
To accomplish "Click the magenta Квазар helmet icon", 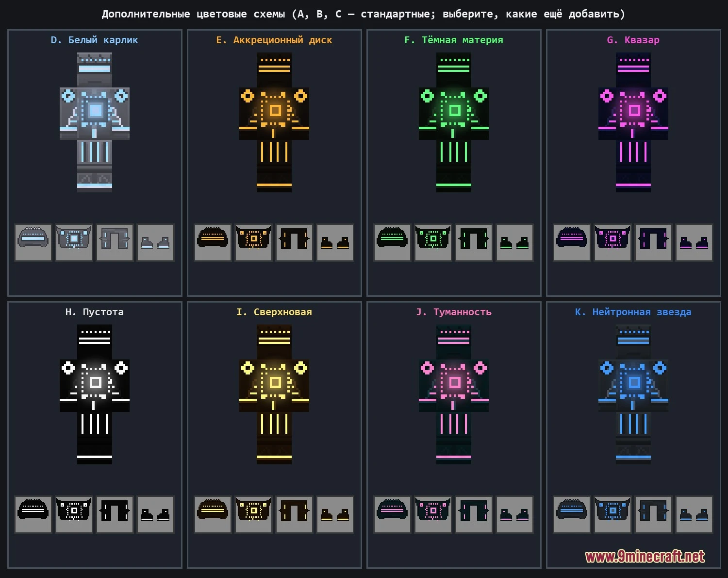I will coord(572,242).
